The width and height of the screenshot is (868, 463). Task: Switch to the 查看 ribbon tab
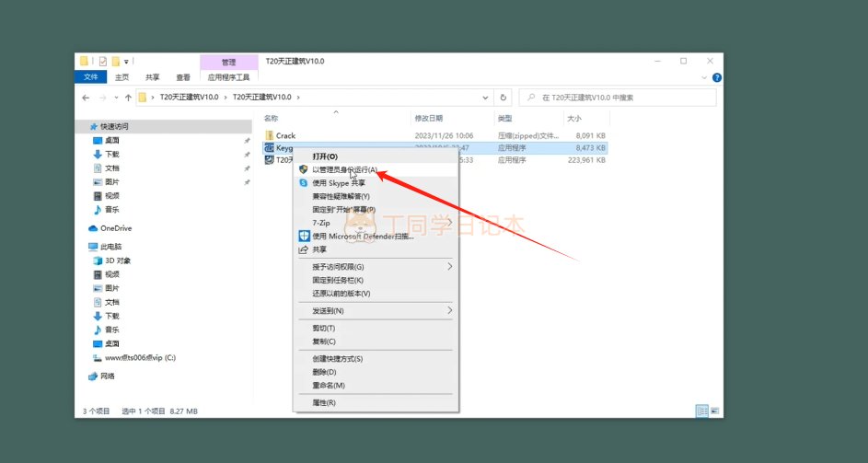pyautogui.click(x=183, y=78)
